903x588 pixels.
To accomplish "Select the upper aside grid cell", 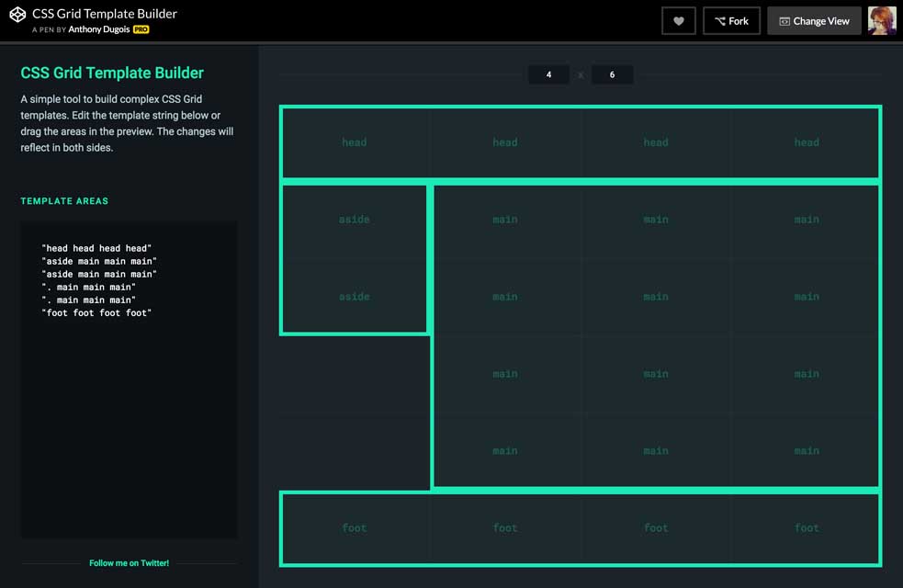I will (355, 220).
